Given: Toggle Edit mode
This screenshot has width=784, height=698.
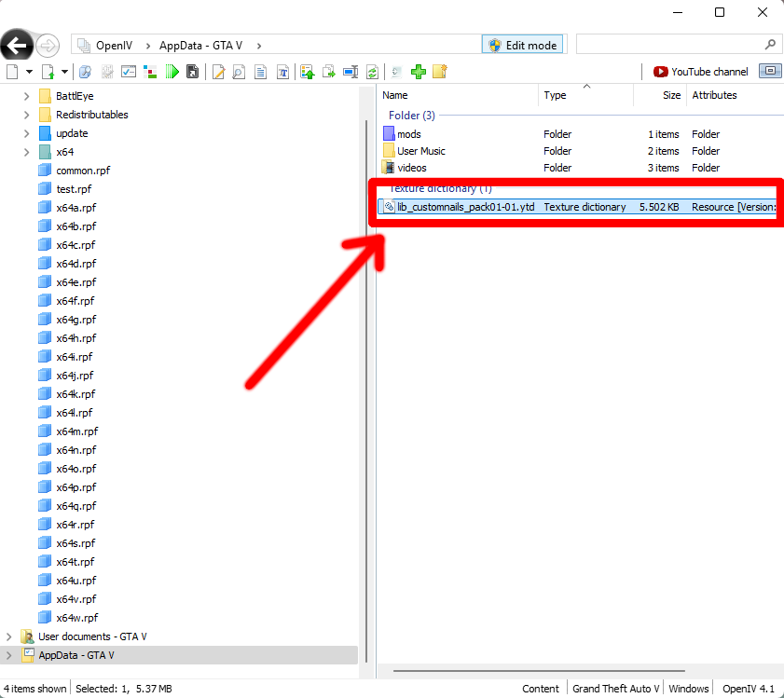Looking at the screenshot, I should [522, 45].
